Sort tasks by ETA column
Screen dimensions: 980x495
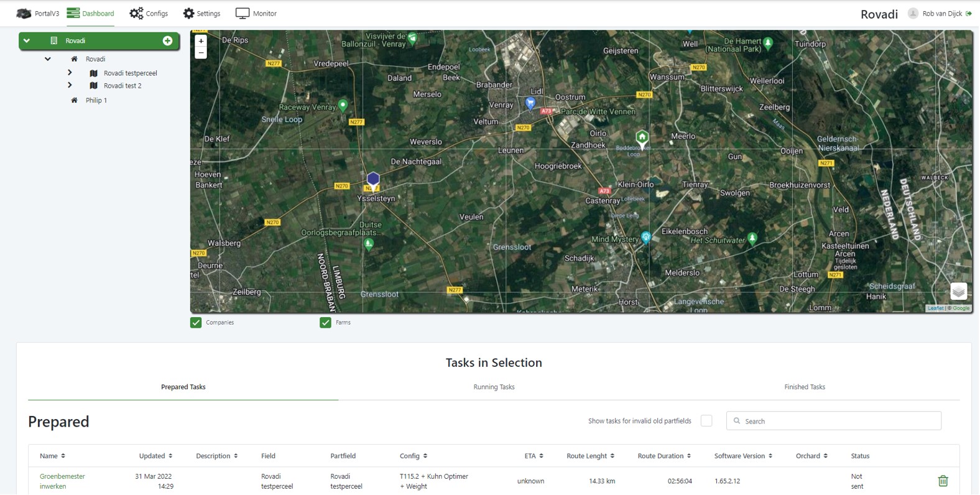tap(534, 456)
